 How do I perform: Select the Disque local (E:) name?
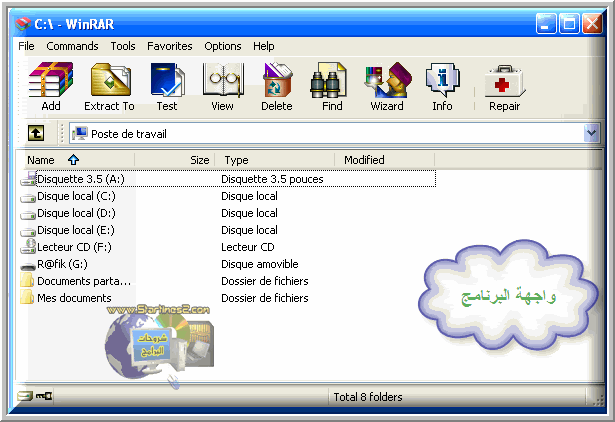point(76,230)
